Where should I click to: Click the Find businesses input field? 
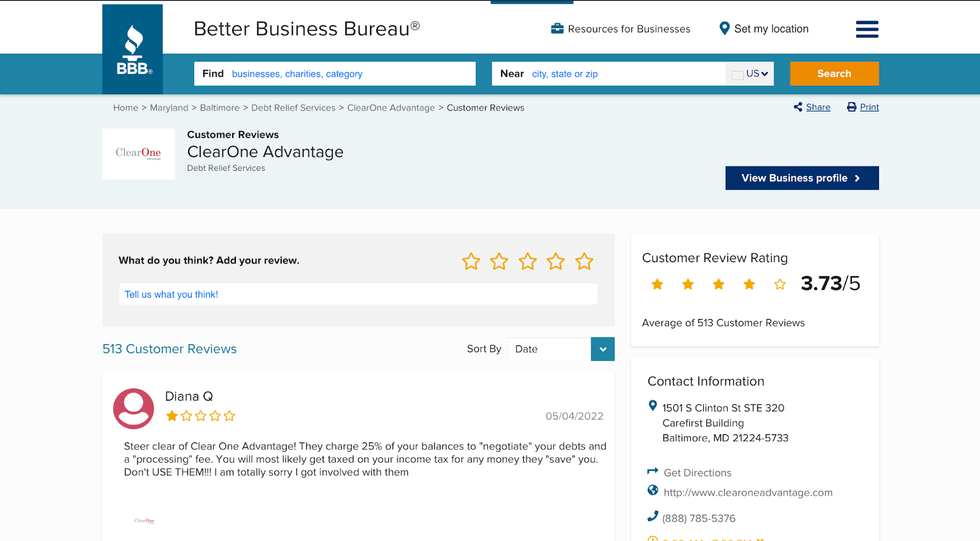coord(335,74)
